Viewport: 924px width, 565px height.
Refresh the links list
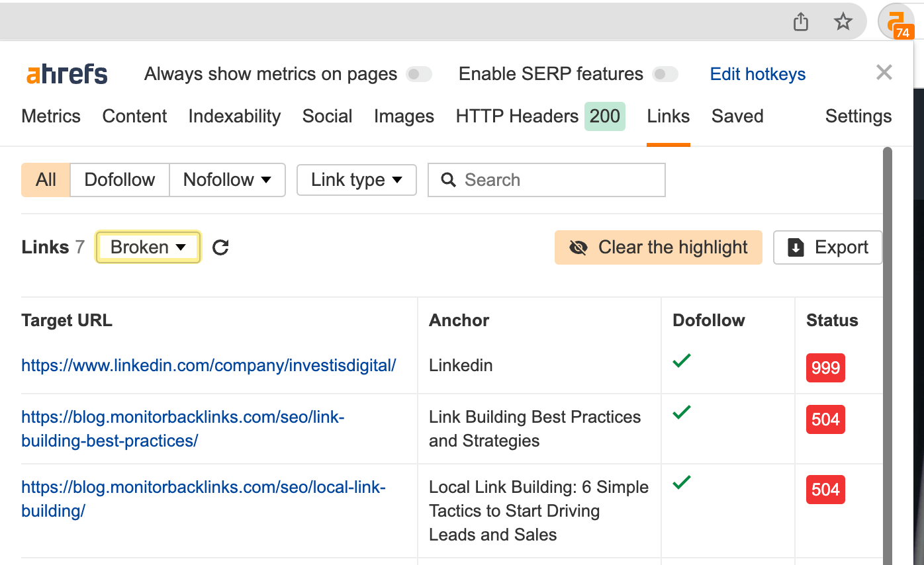click(220, 247)
